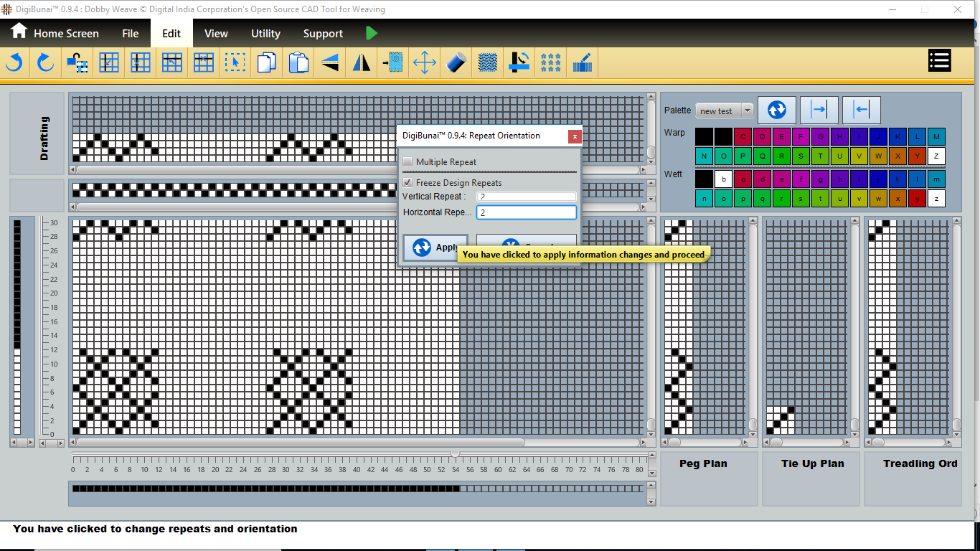Click the green play arrow icon
The height and width of the screenshot is (551, 980).
pos(371,33)
